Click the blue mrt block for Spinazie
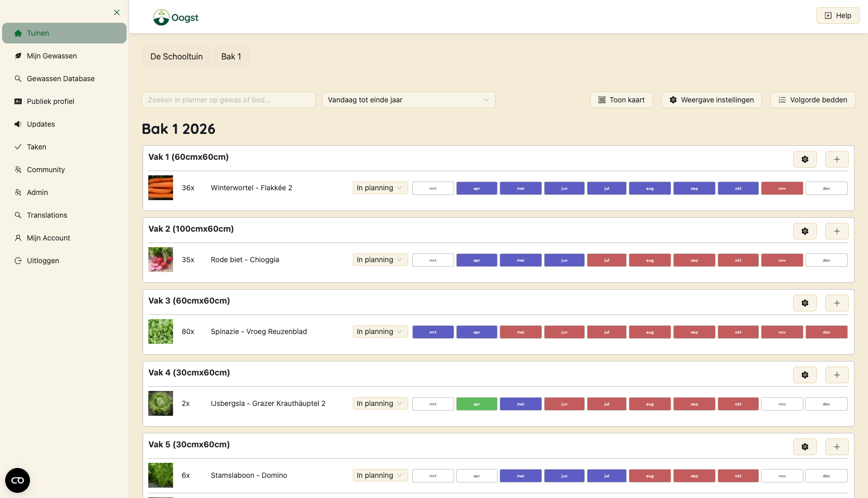Image resolution: width=868 pixels, height=498 pixels. click(x=433, y=332)
